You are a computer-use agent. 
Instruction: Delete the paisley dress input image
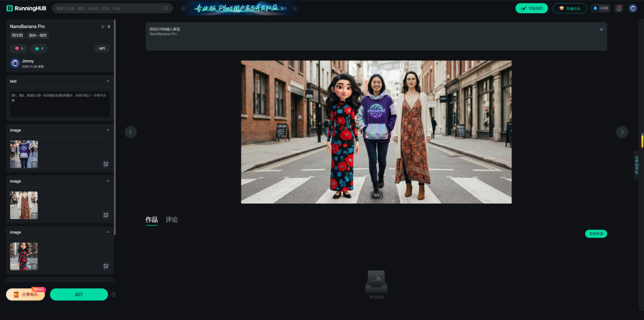pos(34,216)
